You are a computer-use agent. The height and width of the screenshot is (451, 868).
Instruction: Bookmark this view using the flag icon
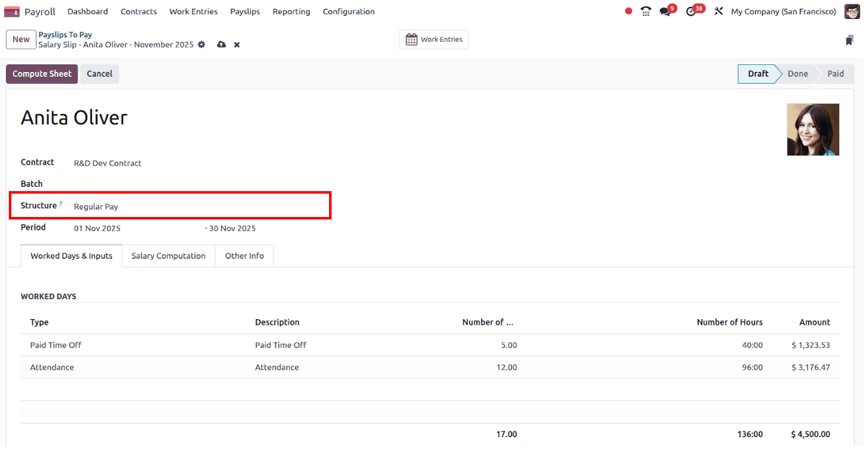849,40
